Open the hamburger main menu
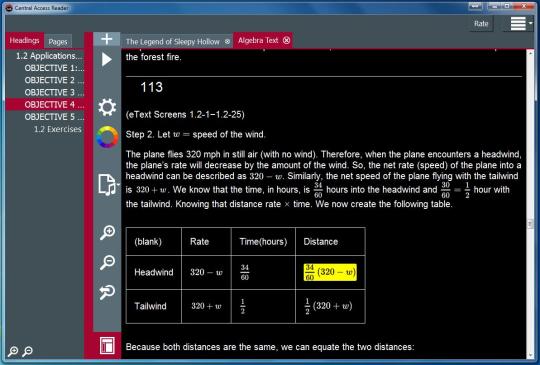 518,23
